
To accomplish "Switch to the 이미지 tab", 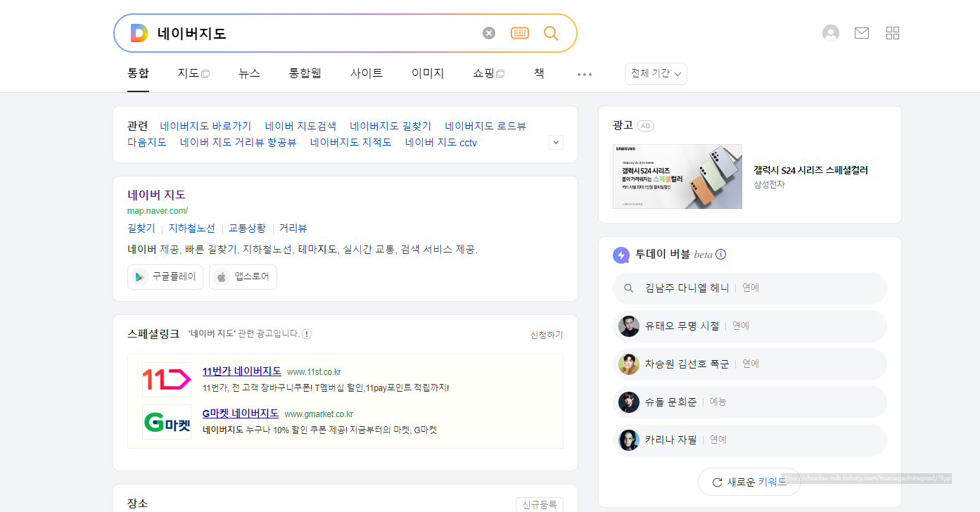I will pos(428,73).
